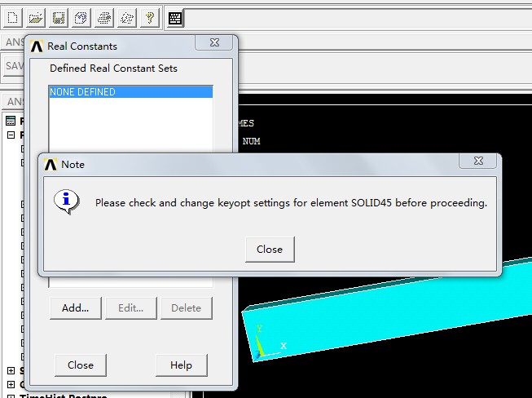
Task: Open a database file via toolbar icon
Action: coord(35,18)
